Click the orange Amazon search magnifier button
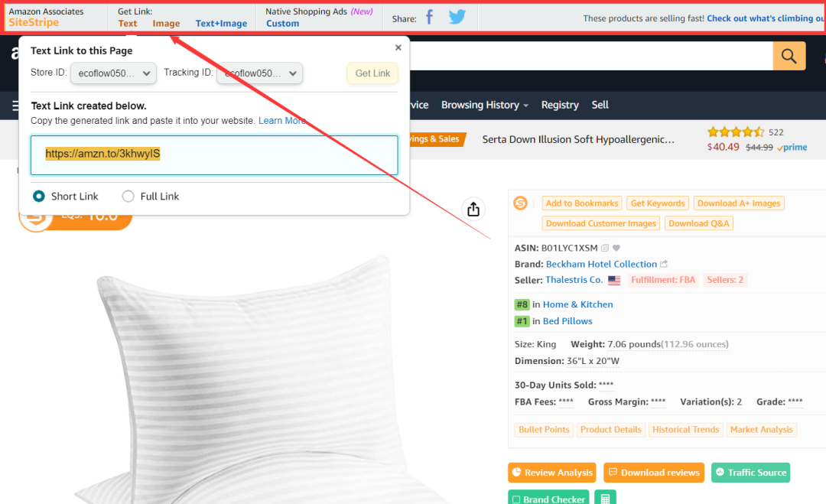The image size is (826, 504). coord(789,56)
